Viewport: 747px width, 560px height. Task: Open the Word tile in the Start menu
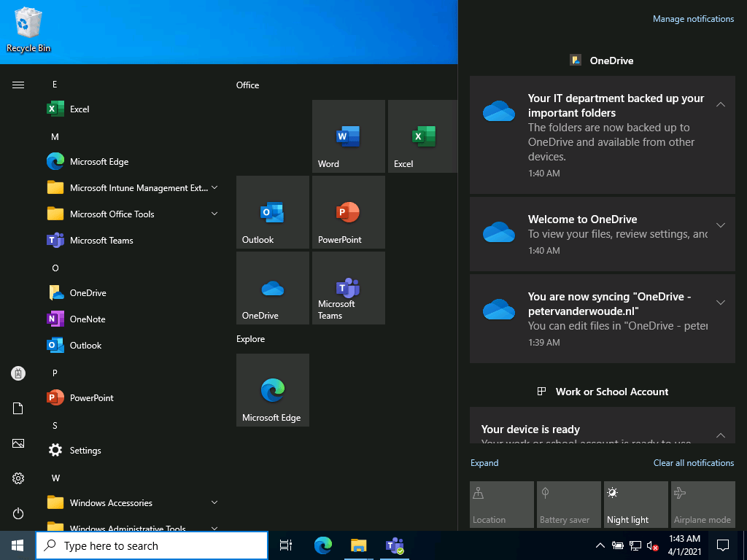point(348,136)
